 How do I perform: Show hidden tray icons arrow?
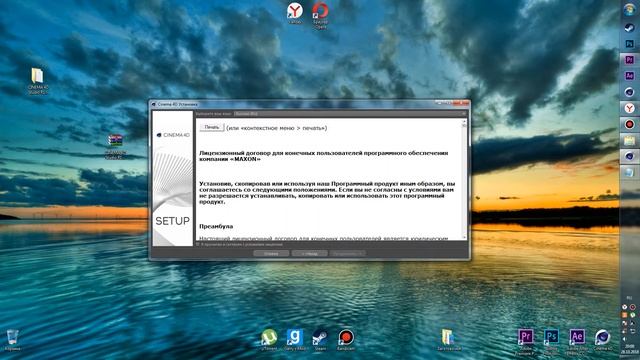pos(624,339)
